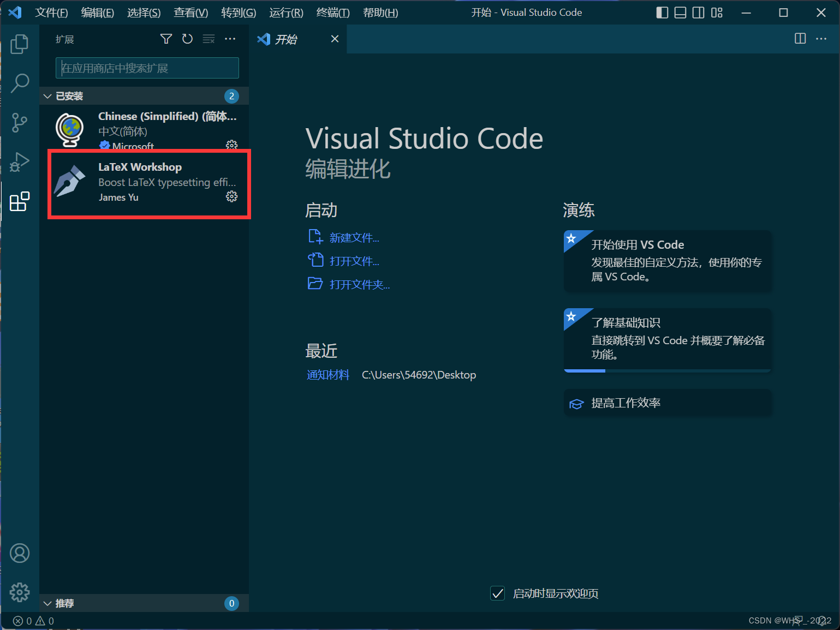Image resolution: width=840 pixels, height=630 pixels.
Task: Click progress bar under 了解基础知识 walkthrough
Action: pos(585,370)
